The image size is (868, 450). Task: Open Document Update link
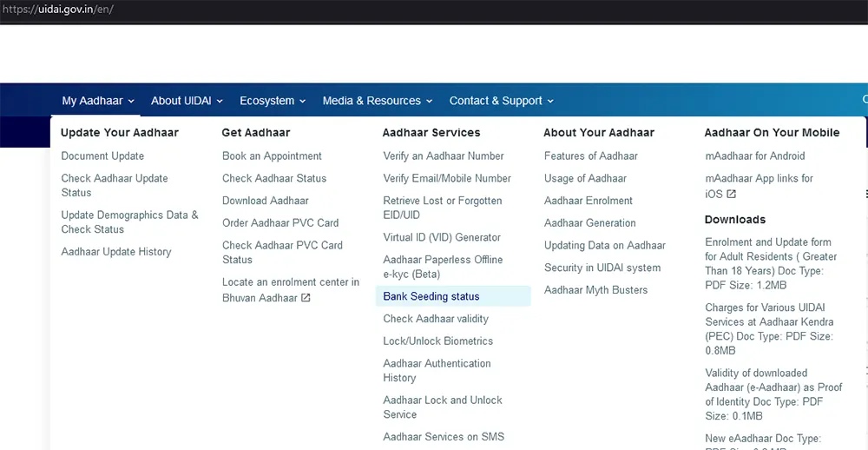pos(102,156)
